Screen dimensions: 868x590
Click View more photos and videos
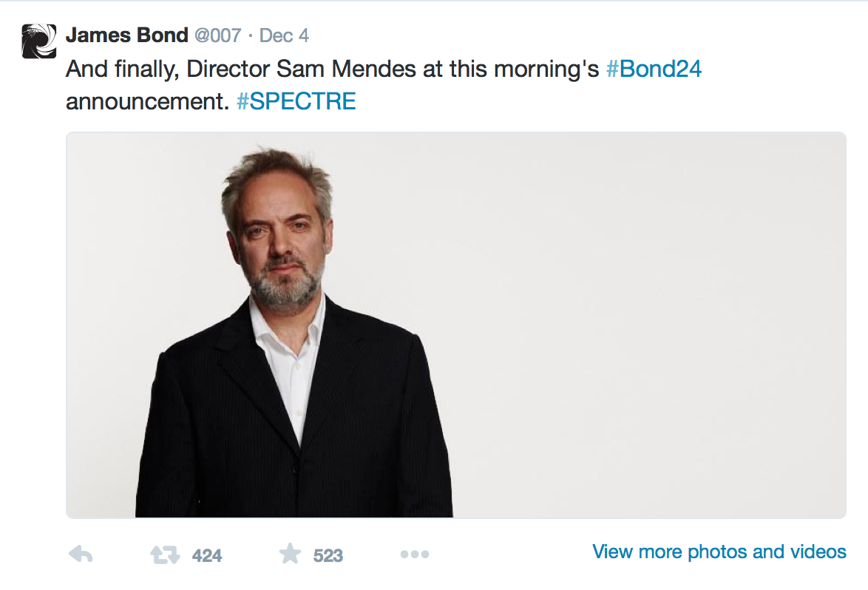coord(719,552)
